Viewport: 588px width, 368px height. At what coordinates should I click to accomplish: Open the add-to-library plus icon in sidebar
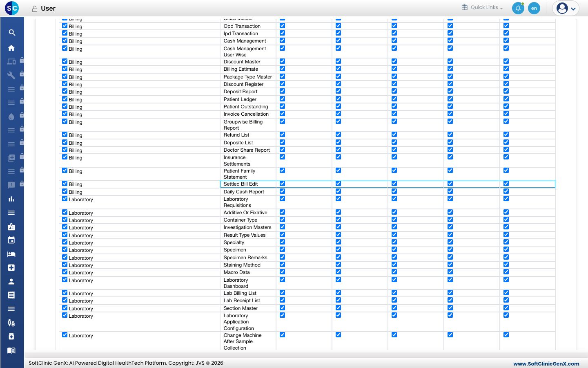[x=11, y=158]
